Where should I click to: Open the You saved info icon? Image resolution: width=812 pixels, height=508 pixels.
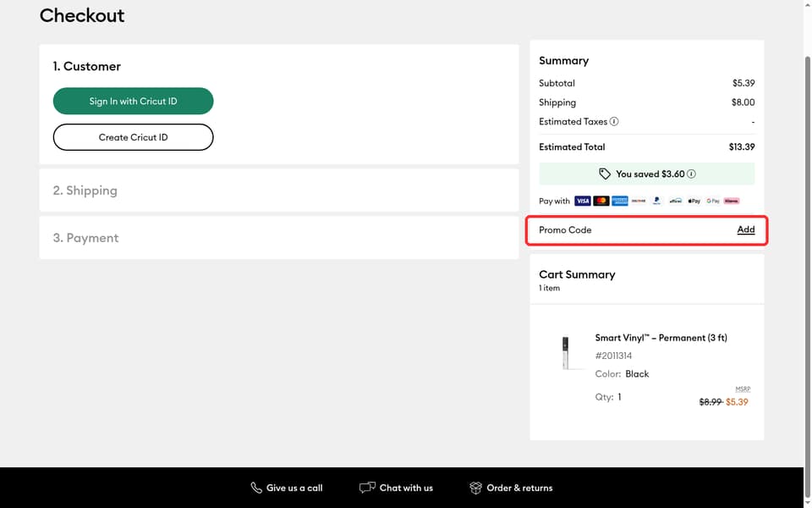coord(691,174)
